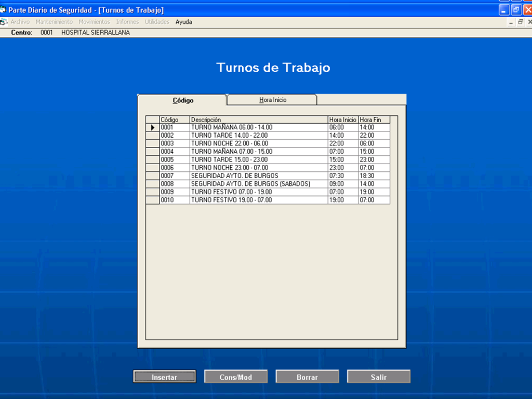Exit using the Salir button
Image resolution: width=532 pixels, height=399 pixels.
click(x=378, y=377)
